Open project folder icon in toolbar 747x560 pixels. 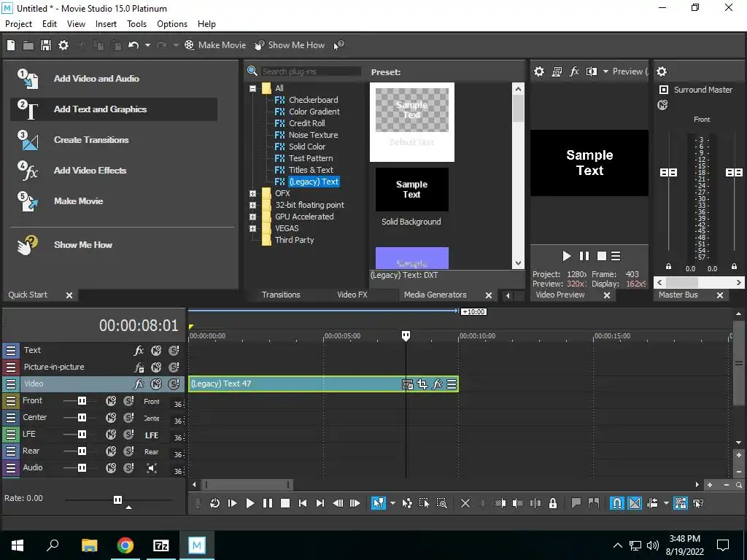tap(28, 45)
